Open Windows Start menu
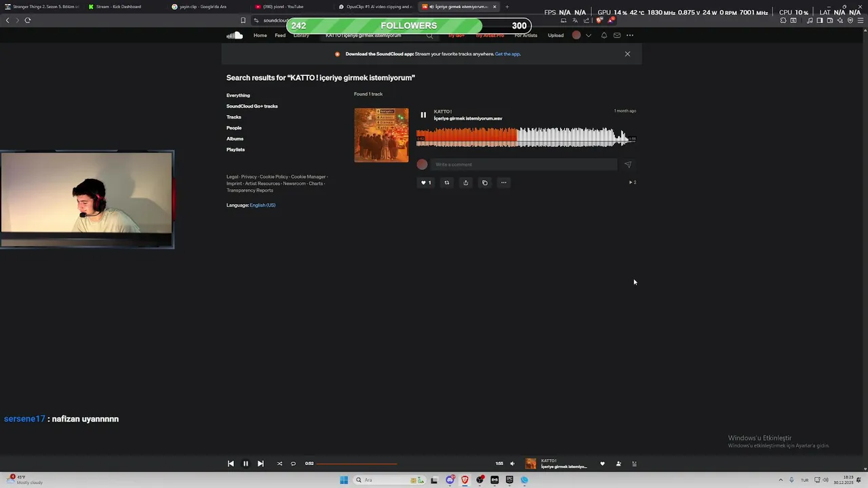Viewport: 868px width, 488px height. [344, 480]
